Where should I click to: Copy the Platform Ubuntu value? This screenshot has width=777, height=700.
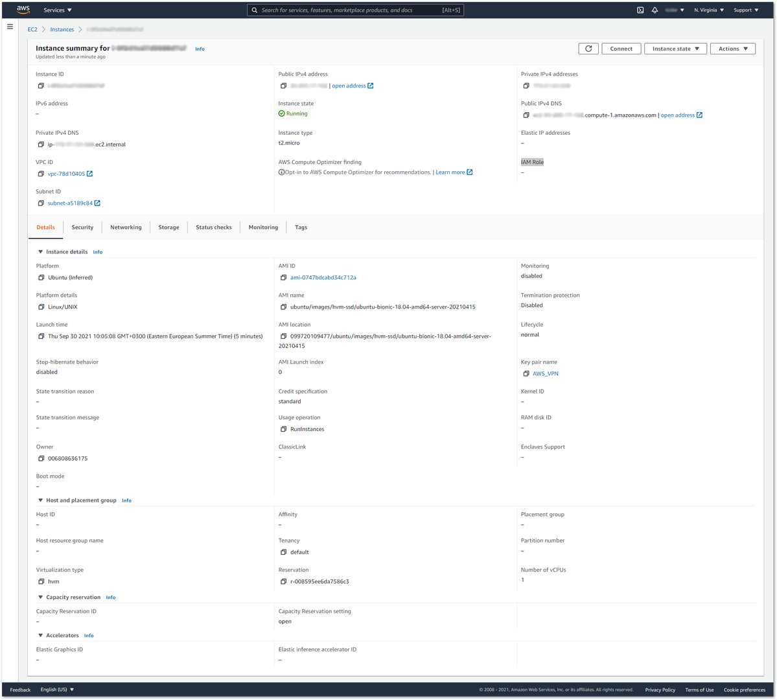[41, 277]
